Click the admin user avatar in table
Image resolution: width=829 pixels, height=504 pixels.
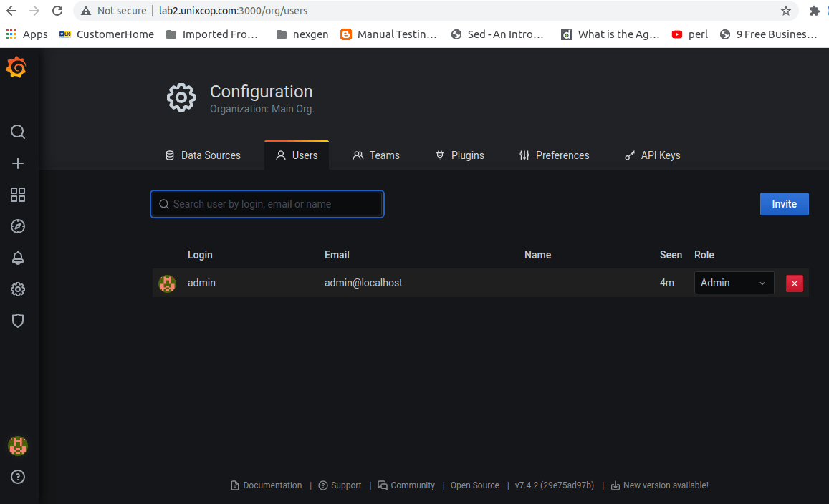[x=167, y=283]
